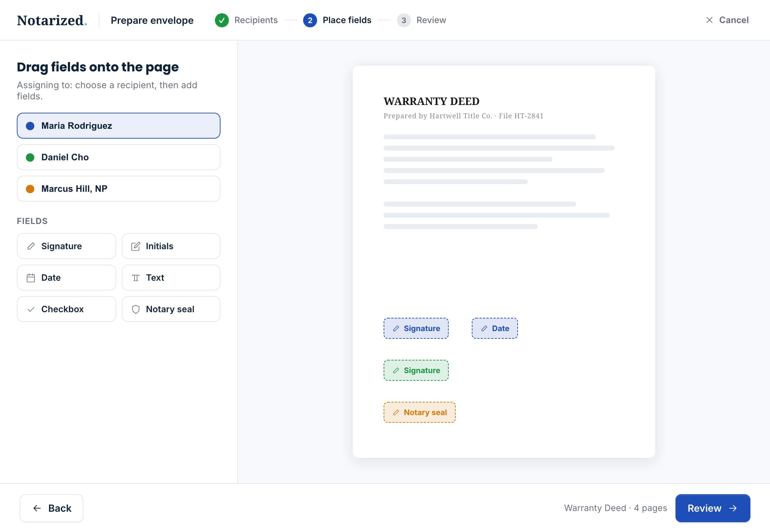The height and width of the screenshot is (532, 770).
Task: Click the X icon next to Cancel
Action: [709, 20]
